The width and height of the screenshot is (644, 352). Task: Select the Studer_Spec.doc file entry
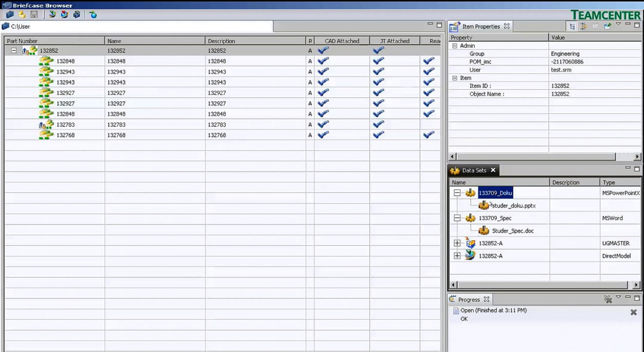[x=513, y=231]
